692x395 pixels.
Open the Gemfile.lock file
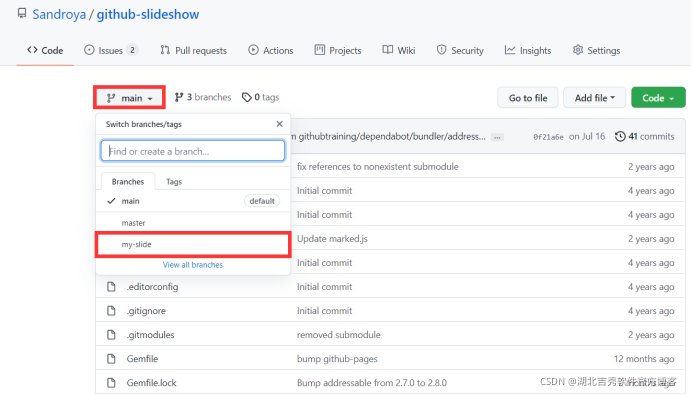click(x=151, y=383)
